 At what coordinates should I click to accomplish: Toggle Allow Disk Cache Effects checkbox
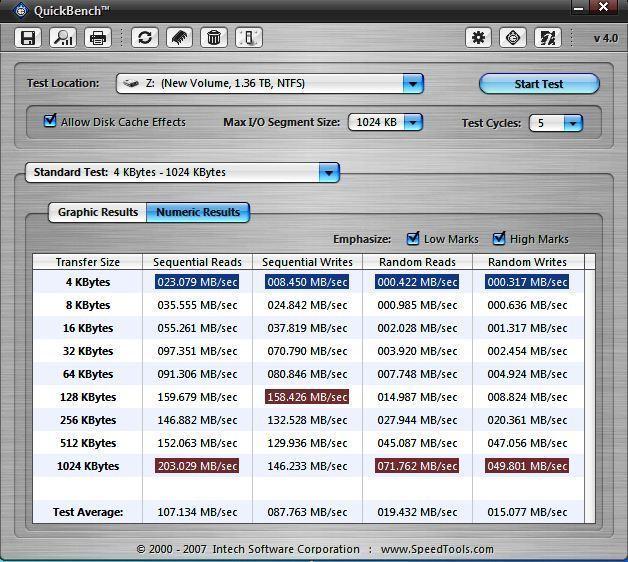[x=50, y=121]
